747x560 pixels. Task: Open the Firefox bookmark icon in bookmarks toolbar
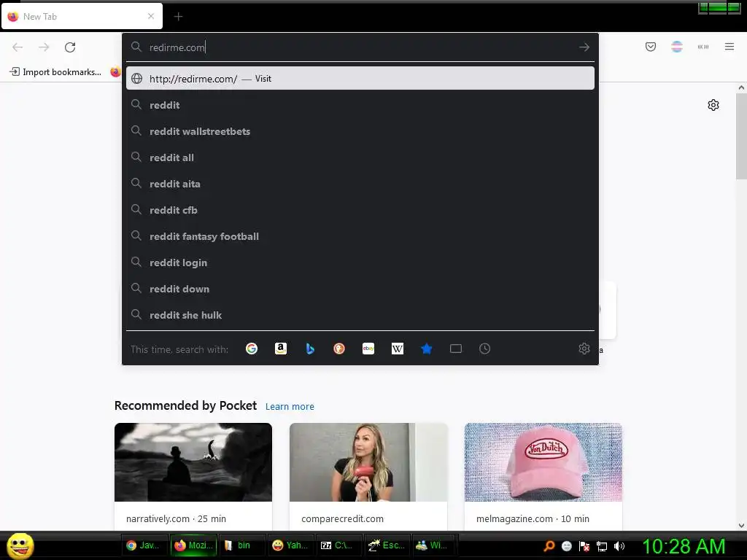[x=115, y=72]
